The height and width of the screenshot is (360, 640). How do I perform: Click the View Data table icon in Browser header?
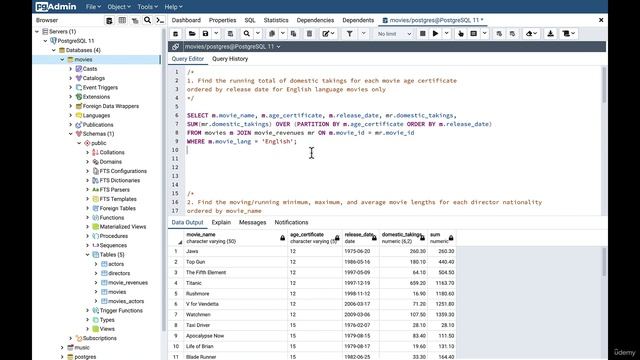tap(122, 20)
